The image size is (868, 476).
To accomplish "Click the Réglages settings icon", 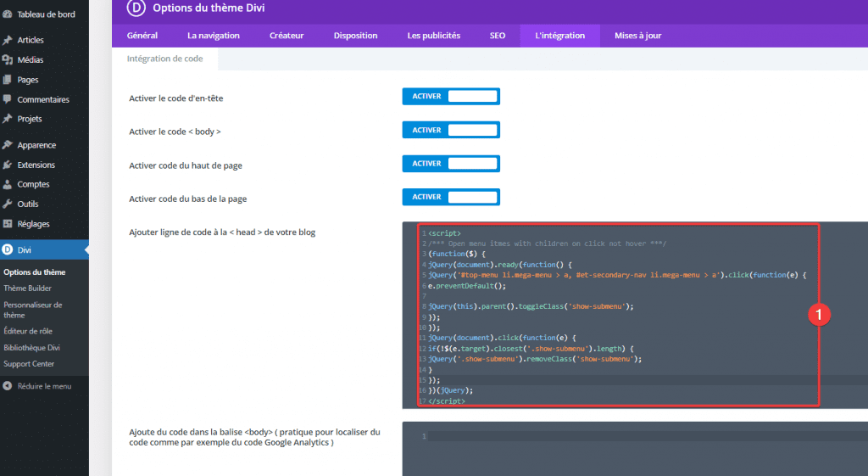I will [x=7, y=224].
